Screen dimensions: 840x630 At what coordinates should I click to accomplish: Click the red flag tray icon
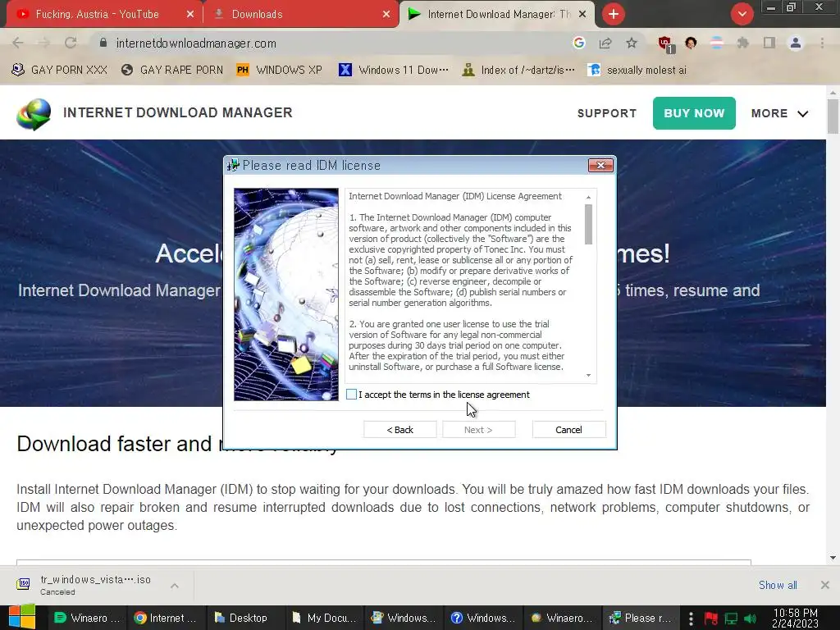711,619
